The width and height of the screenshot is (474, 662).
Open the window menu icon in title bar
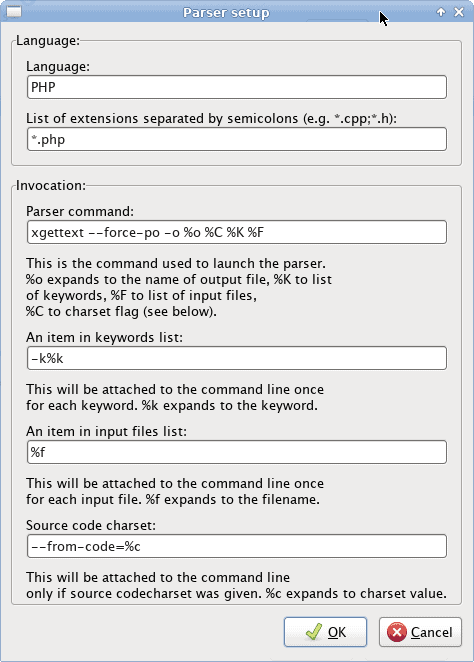click(x=13, y=12)
